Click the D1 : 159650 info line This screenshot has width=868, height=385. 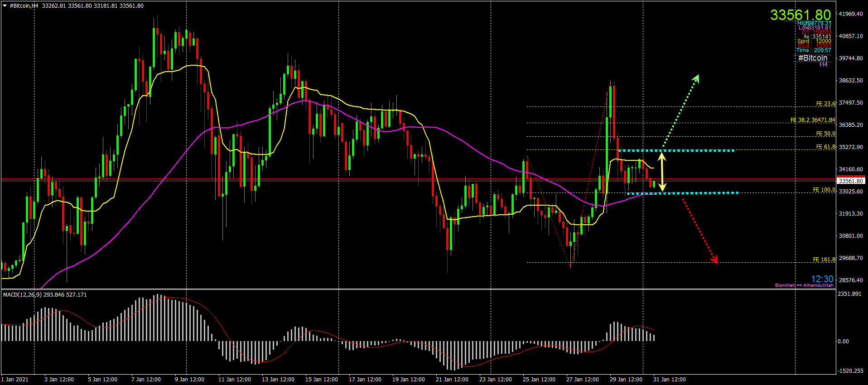(816, 32)
